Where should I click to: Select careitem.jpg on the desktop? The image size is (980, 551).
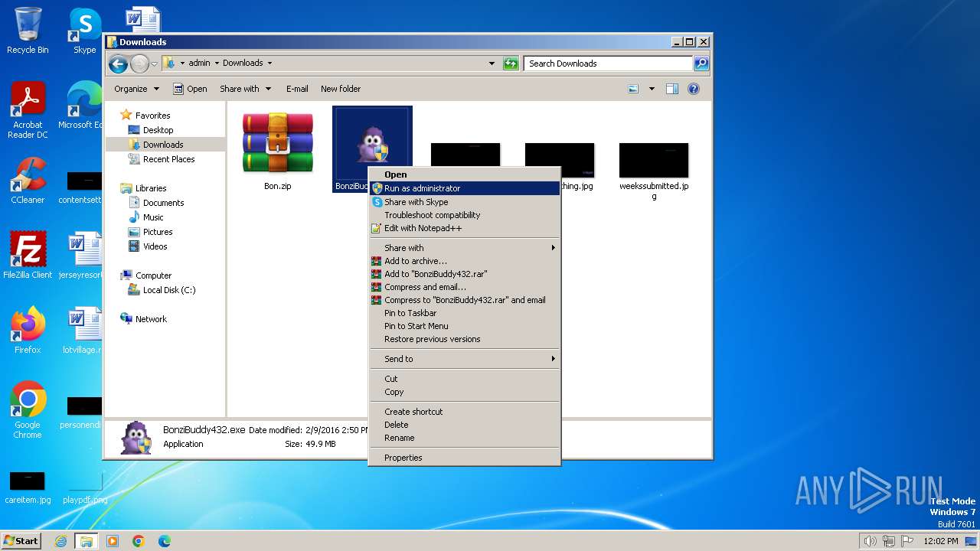pos(28,487)
